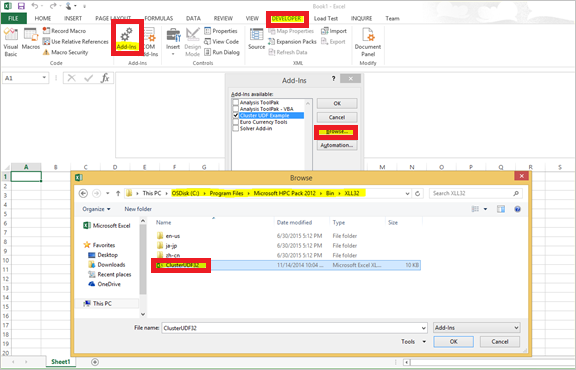Switch to the DATA tab
Image resolution: width=576 pixels, height=370 pixels.
pos(193,18)
